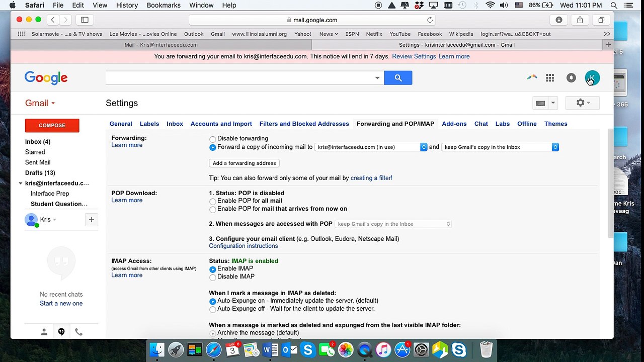Open the POP access action dropdown
This screenshot has height=362, width=644.
pyautogui.click(x=393, y=224)
